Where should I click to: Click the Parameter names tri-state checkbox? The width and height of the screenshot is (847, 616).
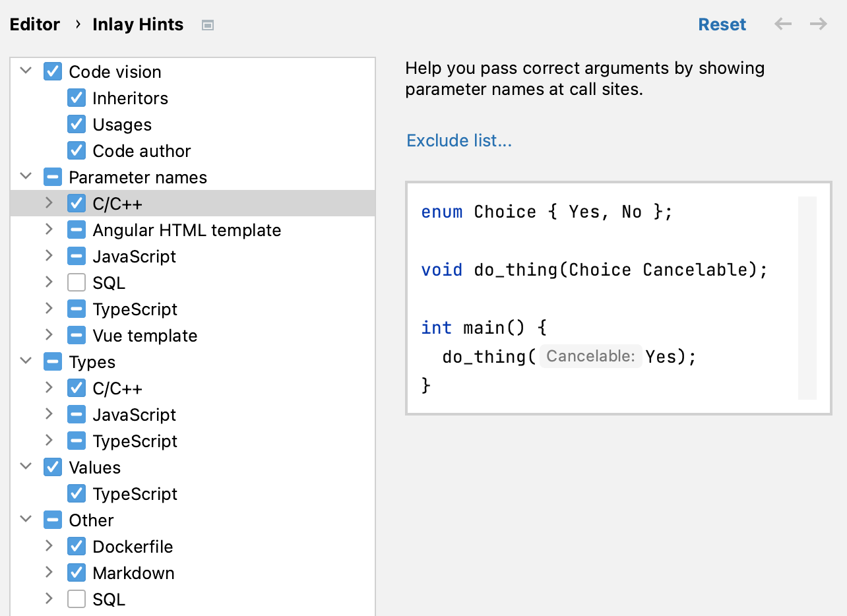point(52,177)
